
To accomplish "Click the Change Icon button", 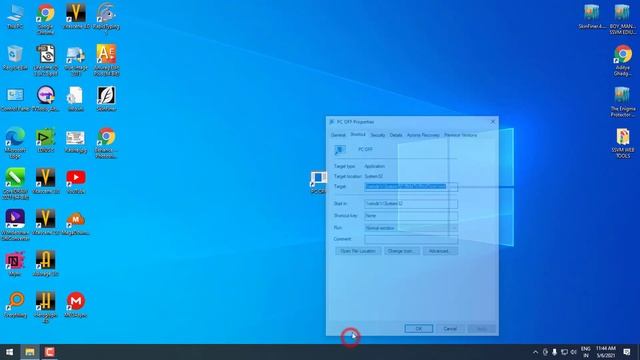I will pos(402,251).
